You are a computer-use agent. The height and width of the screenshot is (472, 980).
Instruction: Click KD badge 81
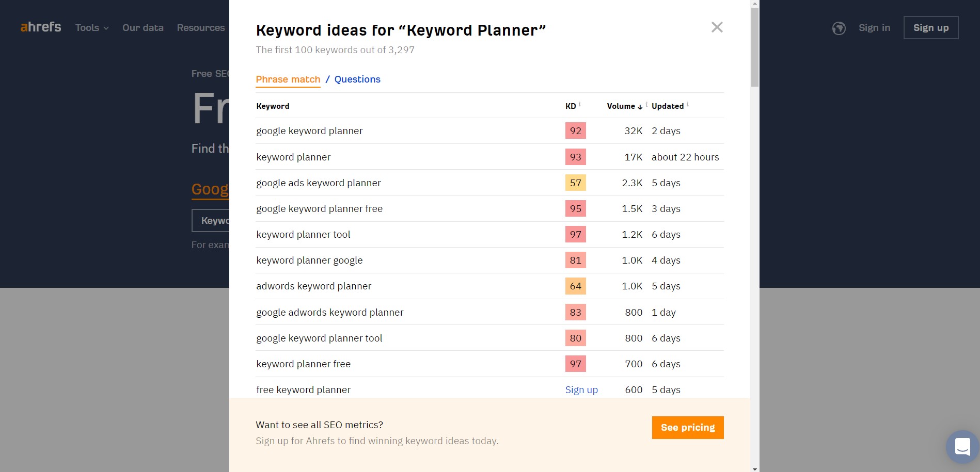tap(576, 261)
